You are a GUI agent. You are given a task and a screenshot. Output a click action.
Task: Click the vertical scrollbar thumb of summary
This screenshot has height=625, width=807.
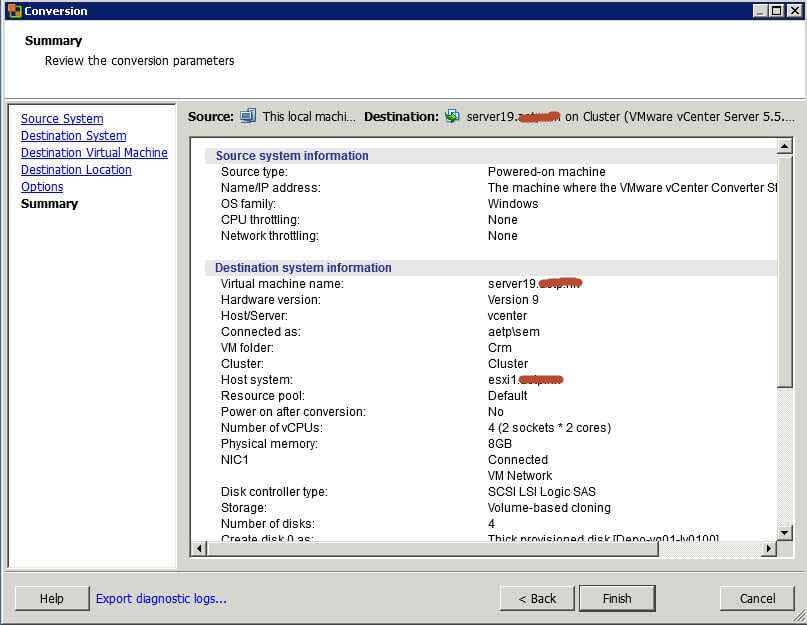pyautogui.click(x=784, y=270)
